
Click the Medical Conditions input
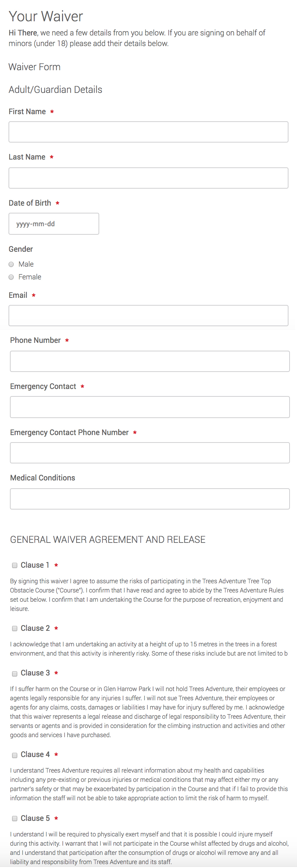150,499
